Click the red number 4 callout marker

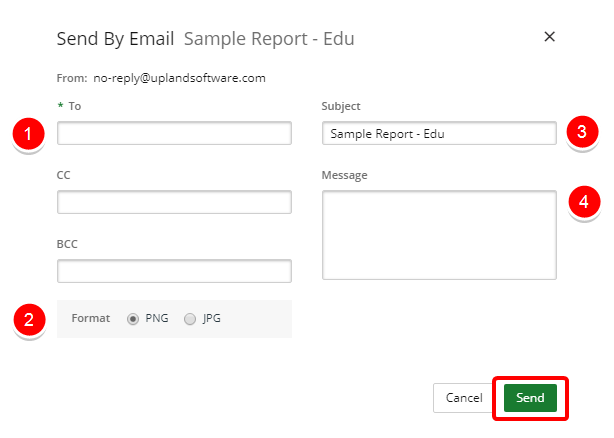tap(584, 202)
